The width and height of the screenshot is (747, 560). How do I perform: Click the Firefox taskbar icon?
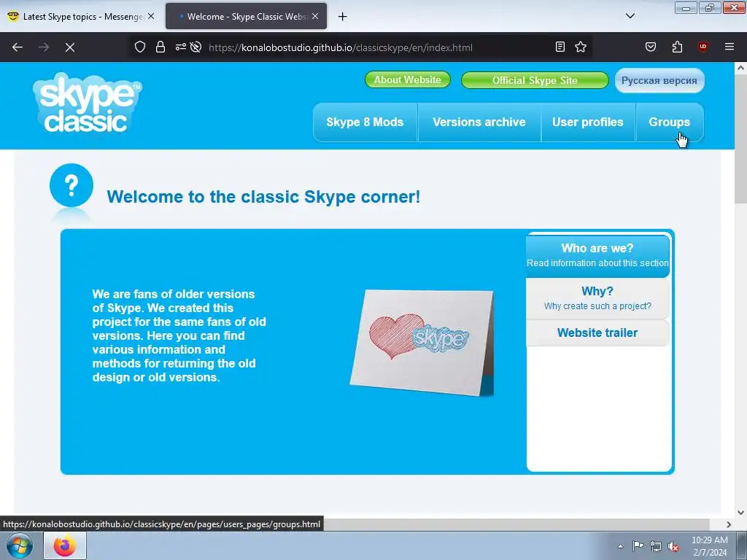65,545
